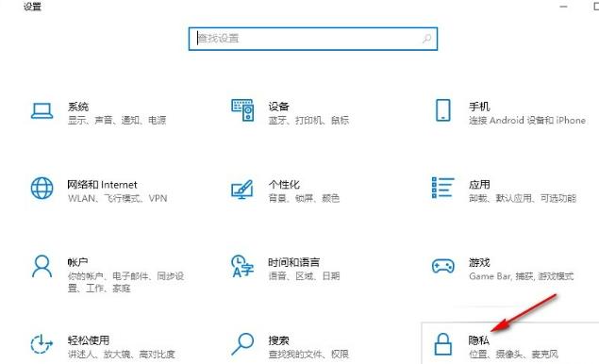Select the 设备 heading

(278, 107)
